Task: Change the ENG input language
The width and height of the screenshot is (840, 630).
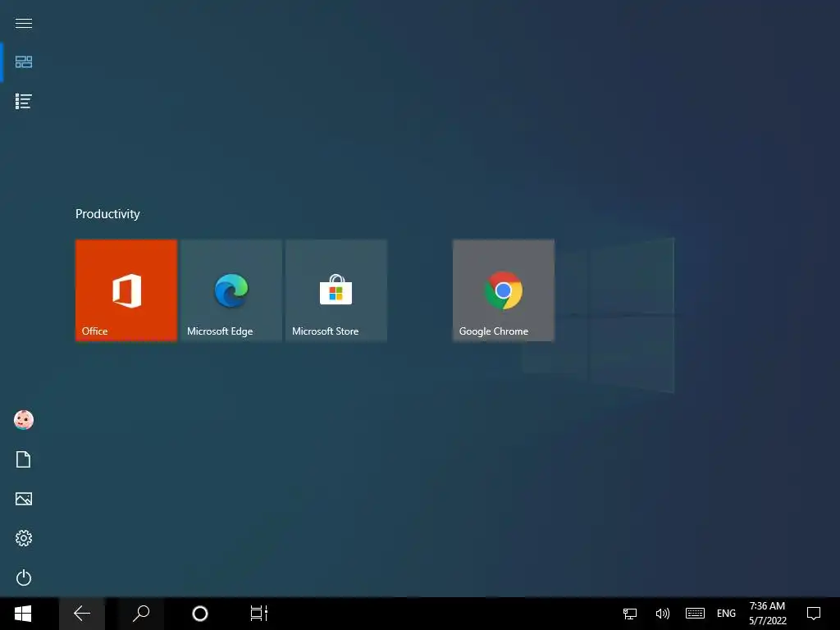Action: click(727, 614)
